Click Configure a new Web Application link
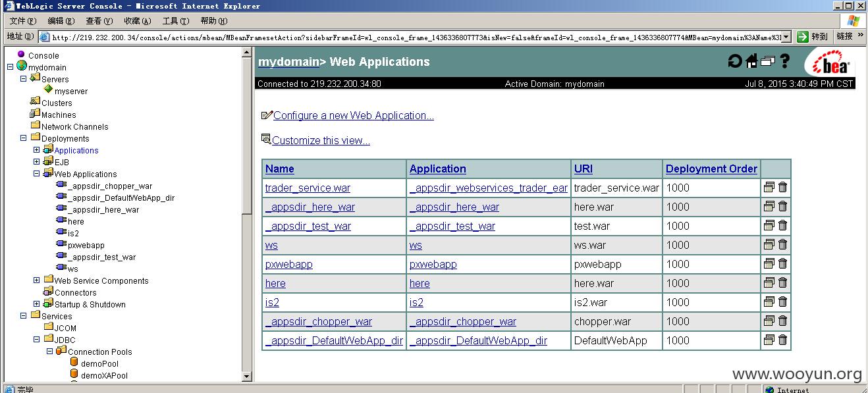868x393 pixels. [354, 116]
